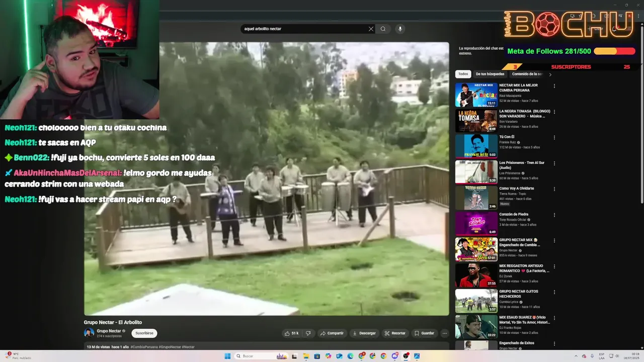Subscribe with the Suscribirse button
This screenshot has height=362, width=644.
pyautogui.click(x=144, y=333)
